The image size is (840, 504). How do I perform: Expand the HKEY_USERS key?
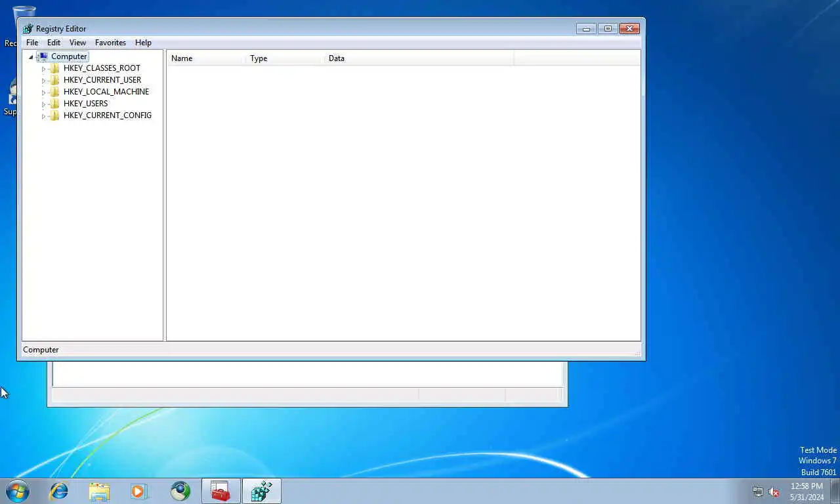pyautogui.click(x=43, y=104)
